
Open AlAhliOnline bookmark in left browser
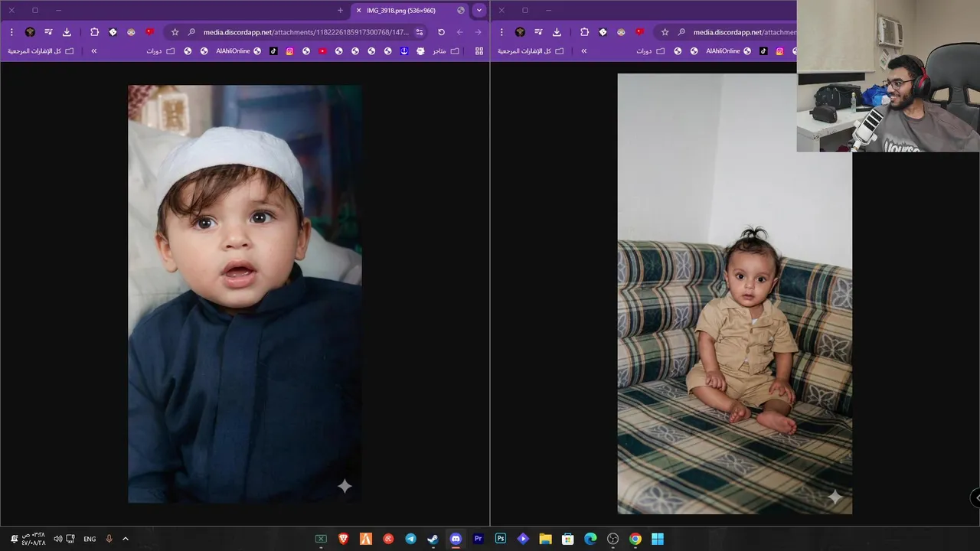[x=238, y=51]
